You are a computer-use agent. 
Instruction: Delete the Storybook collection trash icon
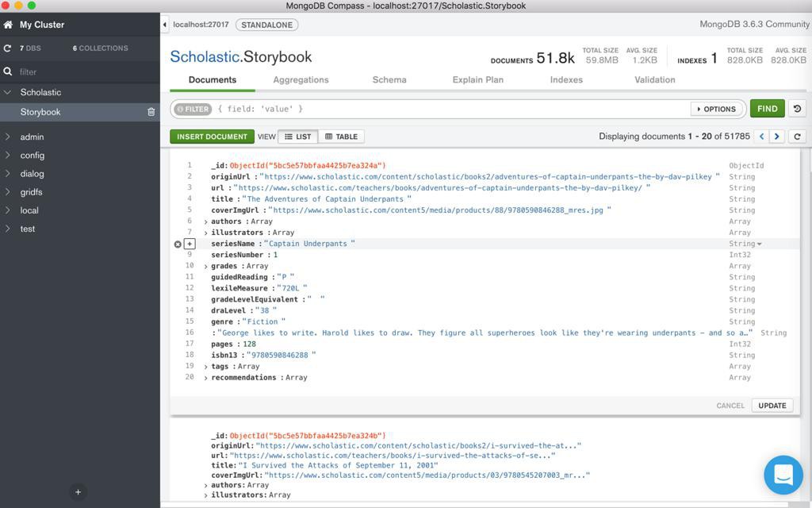point(151,112)
